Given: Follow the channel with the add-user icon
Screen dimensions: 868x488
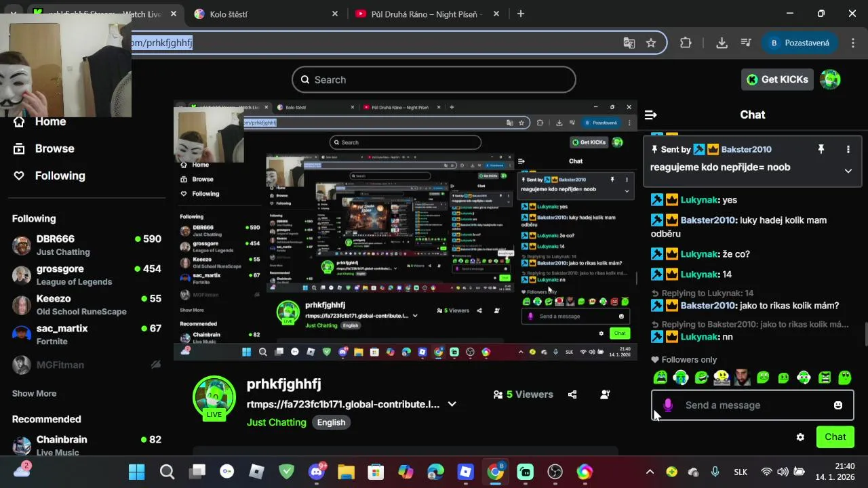Looking at the screenshot, I should click(x=605, y=394).
